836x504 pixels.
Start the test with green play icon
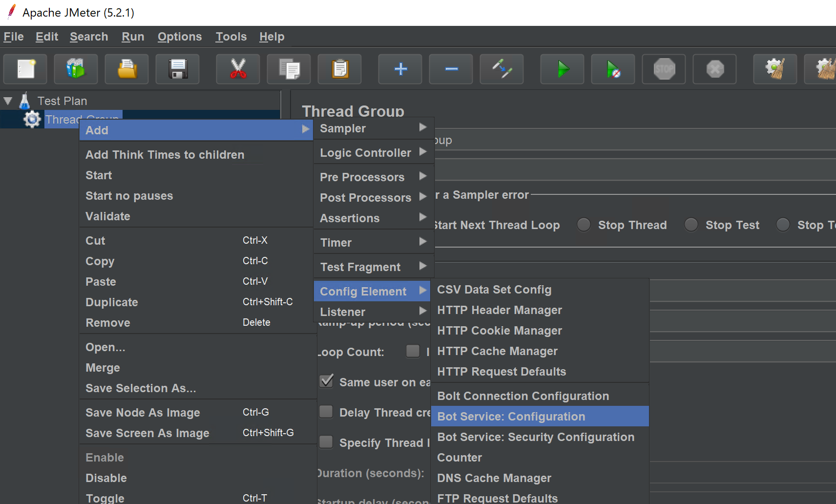pos(563,69)
